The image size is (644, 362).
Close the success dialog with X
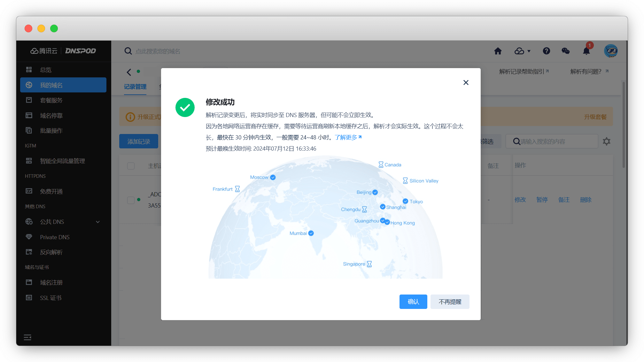click(x=466, y=83)
